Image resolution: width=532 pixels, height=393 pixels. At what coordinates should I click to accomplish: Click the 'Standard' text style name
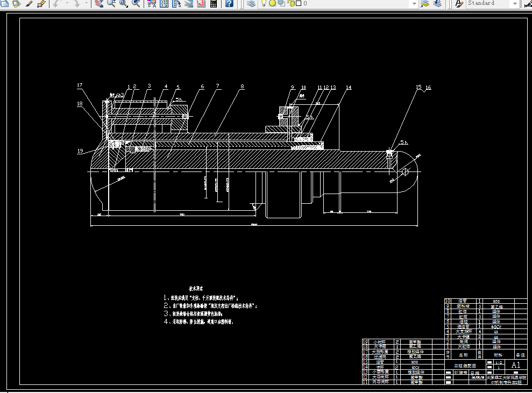tap(481, 3)
